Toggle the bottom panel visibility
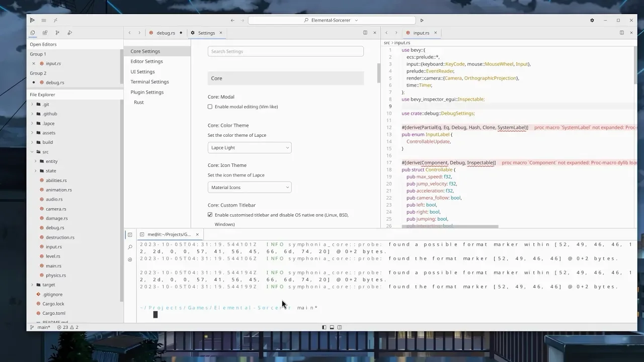Screen dimensions: 644x362 click(x=332, y=327)
